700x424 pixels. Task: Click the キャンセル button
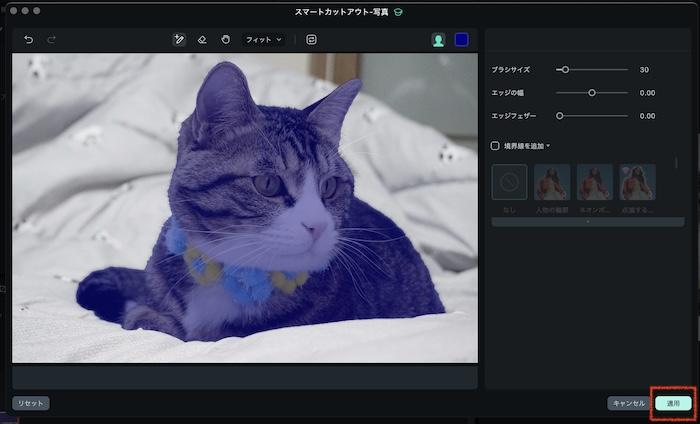(628, 403)
